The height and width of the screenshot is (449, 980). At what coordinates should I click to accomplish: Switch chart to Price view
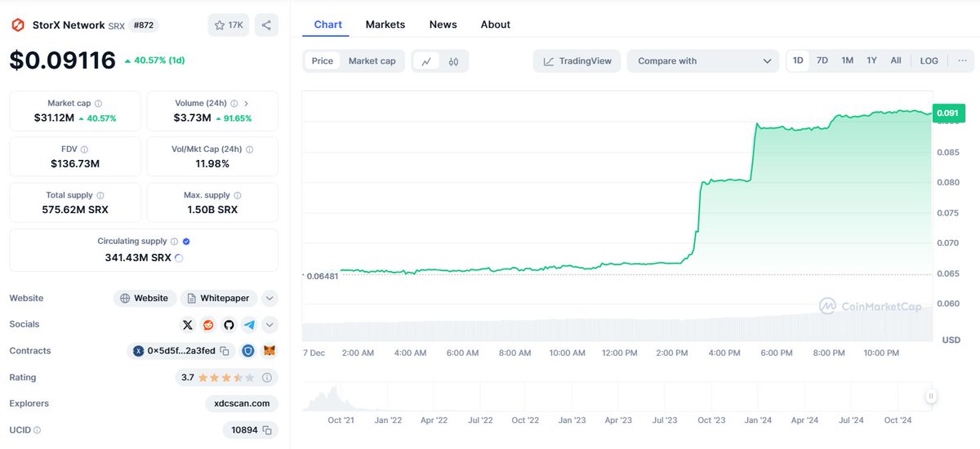pos(323,61)
